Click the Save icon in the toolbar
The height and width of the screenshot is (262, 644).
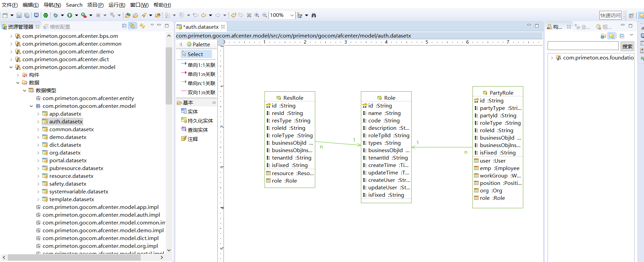coord(19,15)
